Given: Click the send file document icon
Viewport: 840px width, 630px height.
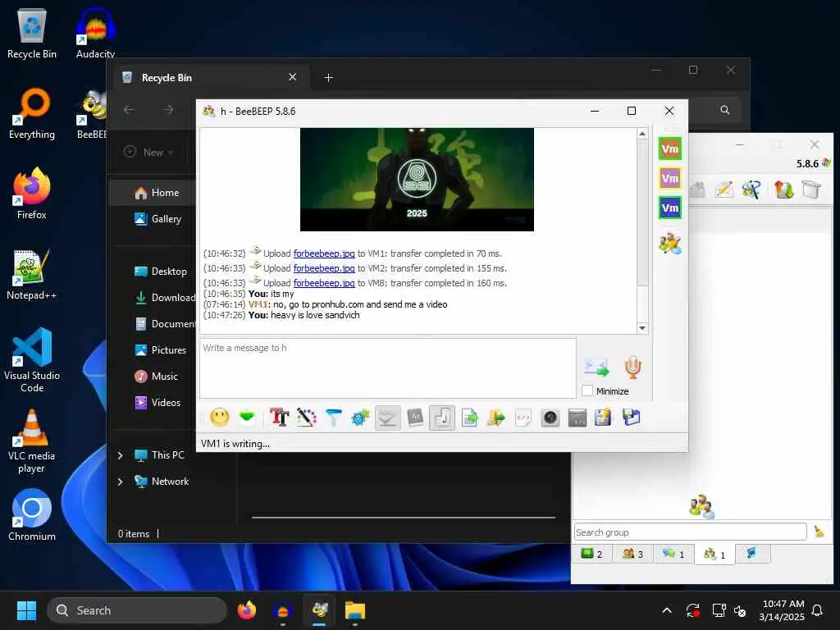Looking at the screenshot, I should click(x=469, y=418).
